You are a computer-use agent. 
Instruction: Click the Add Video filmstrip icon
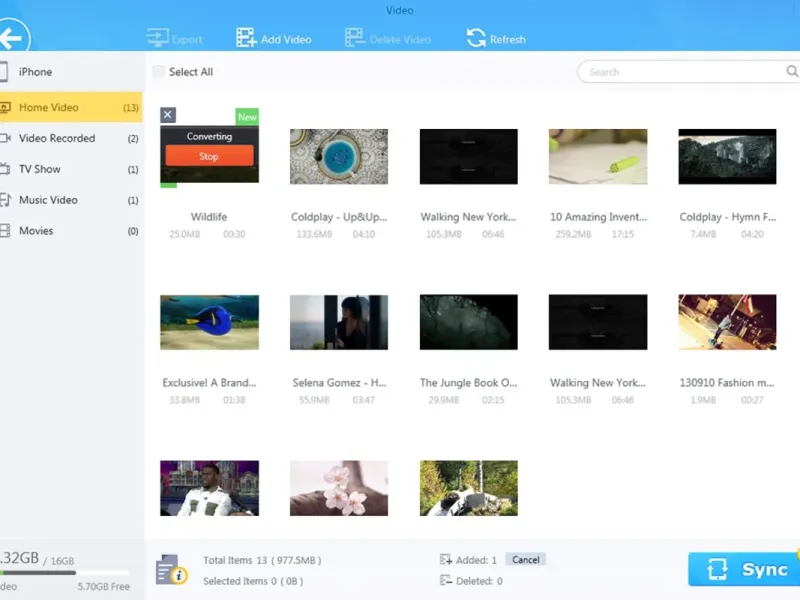[246, 38]
